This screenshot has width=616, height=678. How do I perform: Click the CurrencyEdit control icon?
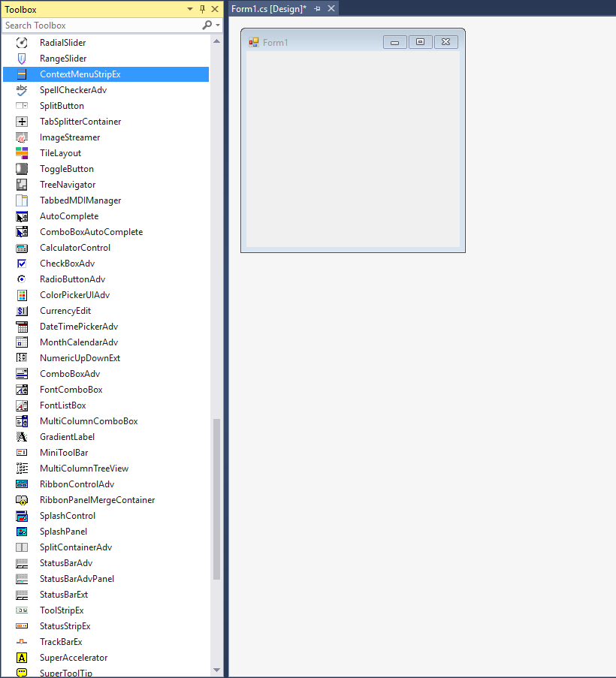click(21, 310)
